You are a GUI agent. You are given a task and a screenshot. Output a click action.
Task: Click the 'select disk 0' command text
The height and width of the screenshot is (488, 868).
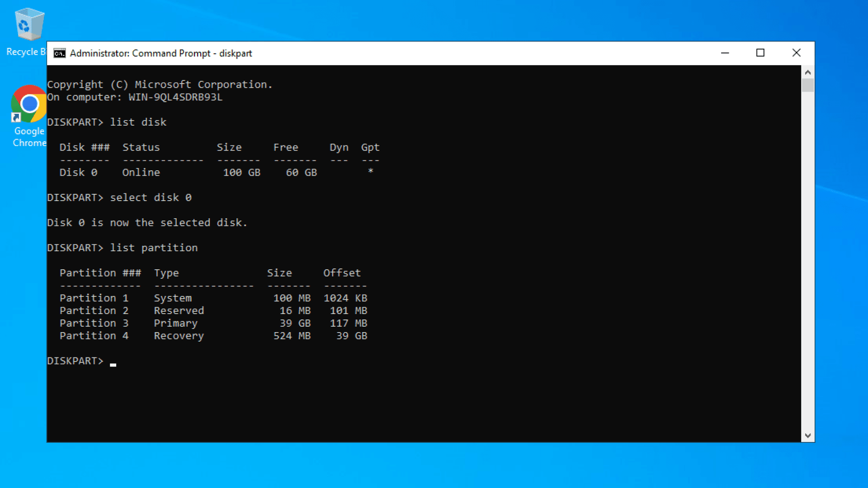click(x=151, y=197)
